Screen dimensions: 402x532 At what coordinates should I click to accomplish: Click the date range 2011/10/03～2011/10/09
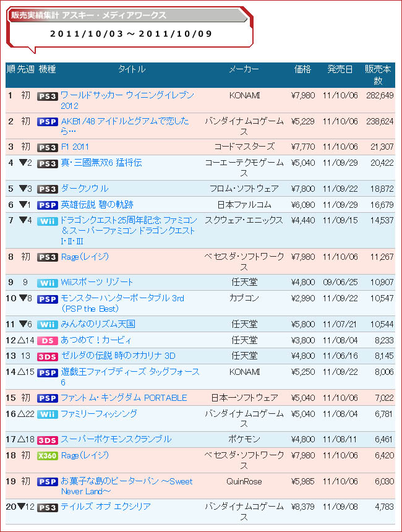click(131, 34)
